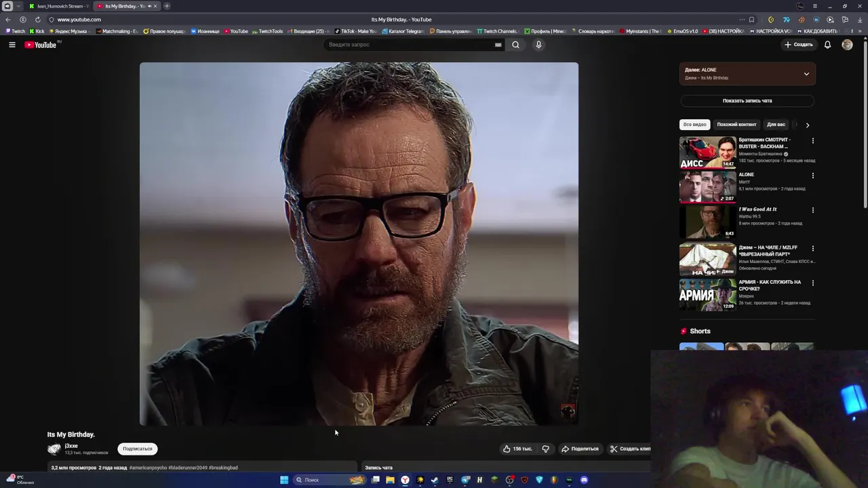
Task: Reload the page in the browser
Action: click(x=37, y=20)
